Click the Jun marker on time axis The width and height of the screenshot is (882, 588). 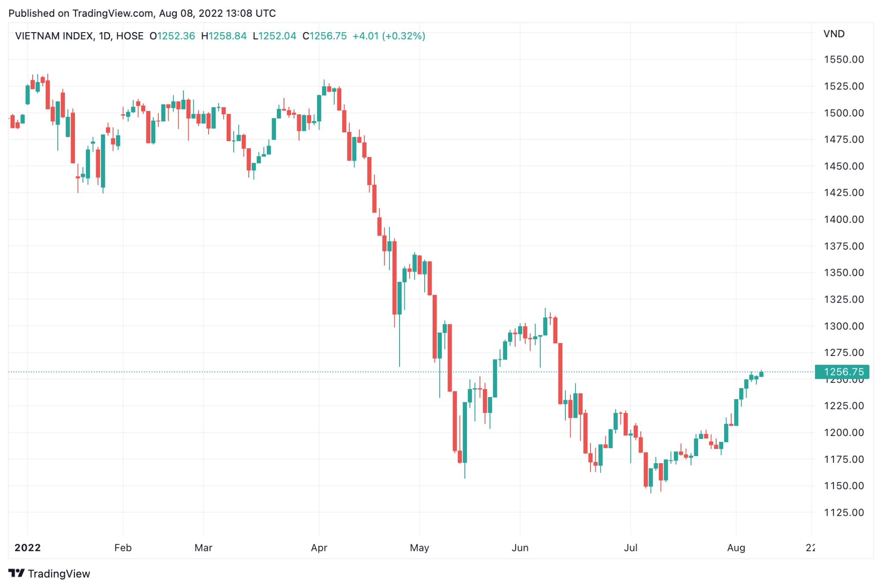520,547
